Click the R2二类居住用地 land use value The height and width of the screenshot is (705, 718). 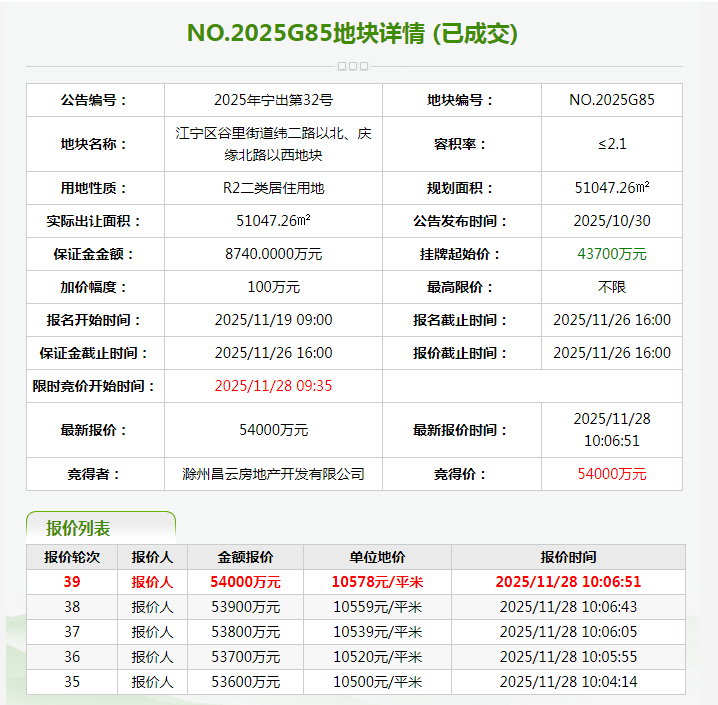click(x=273, y=188)
